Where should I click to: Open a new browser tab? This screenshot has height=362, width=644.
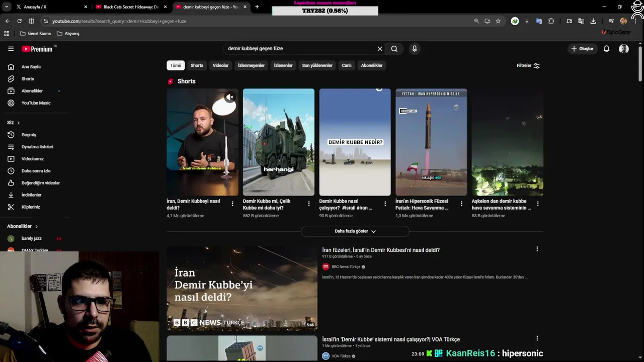click(257, 7)
